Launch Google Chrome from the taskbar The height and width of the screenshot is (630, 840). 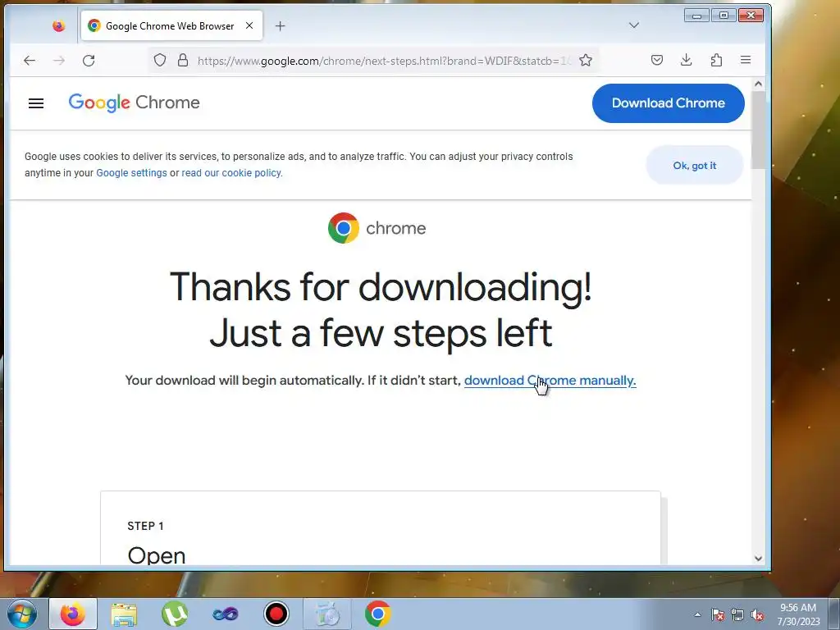coord(378,614)
